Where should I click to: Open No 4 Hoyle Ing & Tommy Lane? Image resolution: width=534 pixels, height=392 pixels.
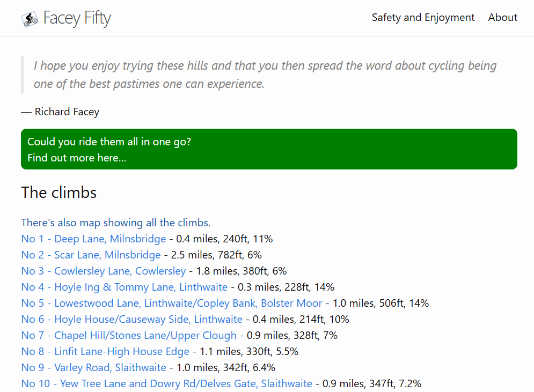[x=124, y=287]
